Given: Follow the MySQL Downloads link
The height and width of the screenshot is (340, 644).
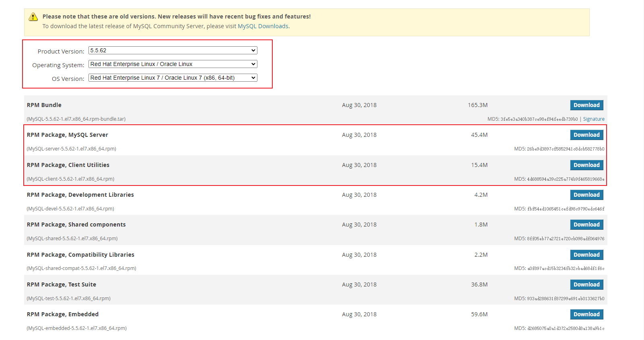Looking at the screenshot, I should pyautogui.click(x=263, y=26).
